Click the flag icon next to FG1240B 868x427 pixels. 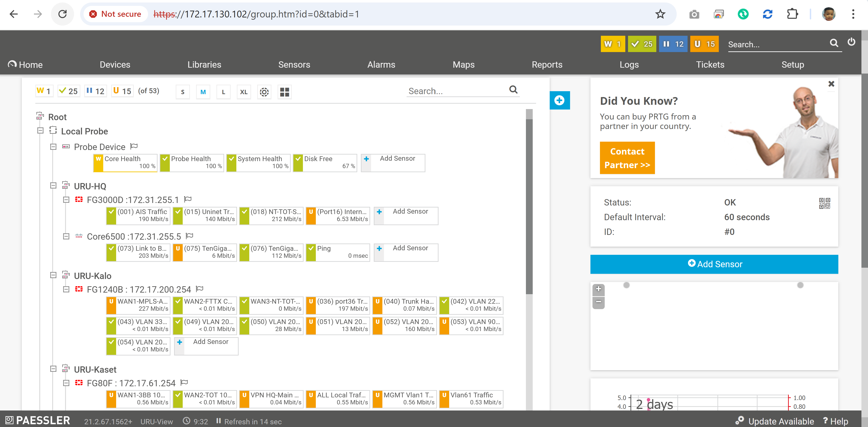[x=199, y=289]
